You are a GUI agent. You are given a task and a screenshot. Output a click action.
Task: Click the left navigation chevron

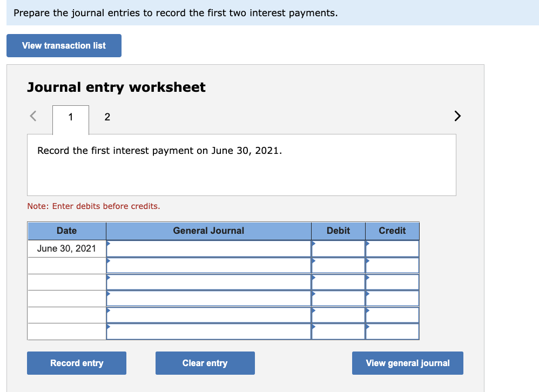[x=32, y=116]
